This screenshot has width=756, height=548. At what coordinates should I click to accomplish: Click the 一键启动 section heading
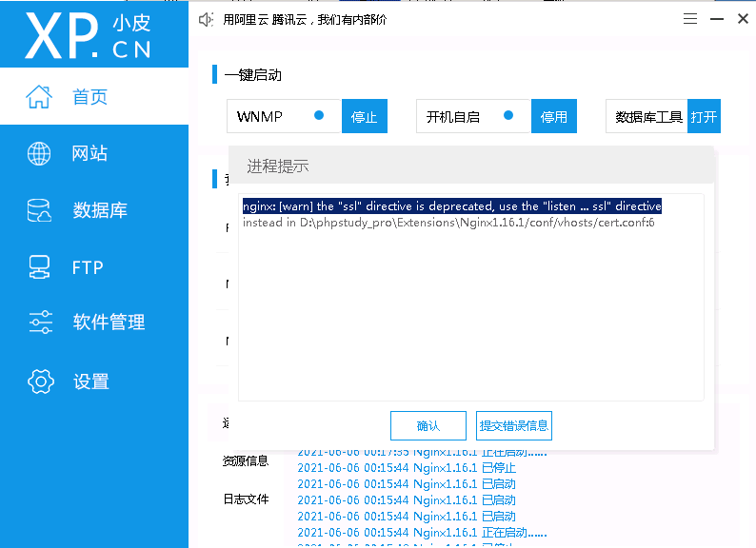252,75
